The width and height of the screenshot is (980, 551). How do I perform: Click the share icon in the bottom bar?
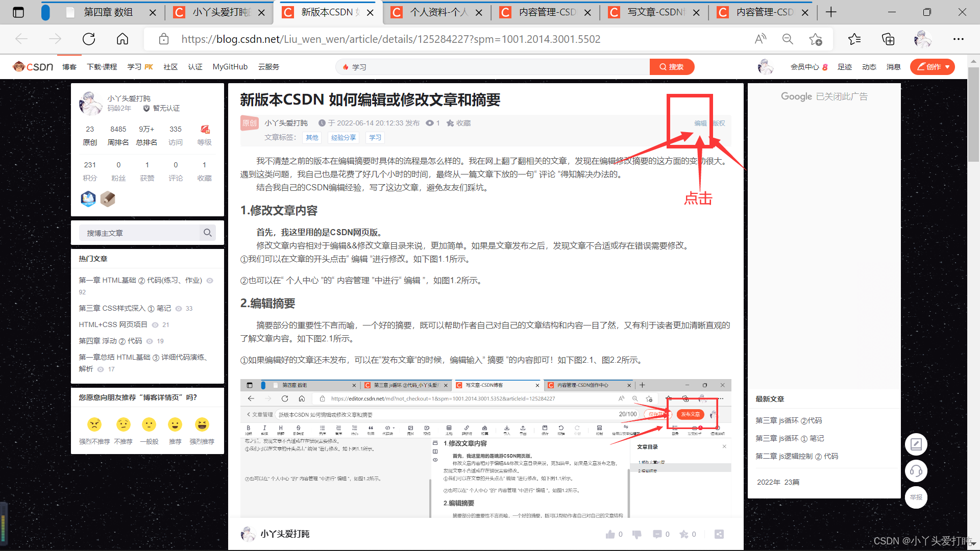tap(719, 534)
